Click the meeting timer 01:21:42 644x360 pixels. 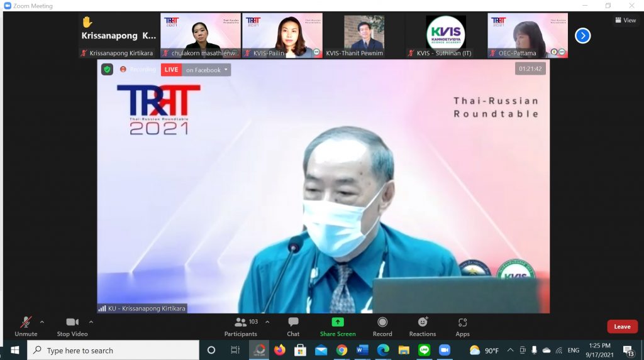tap(530, 68)
